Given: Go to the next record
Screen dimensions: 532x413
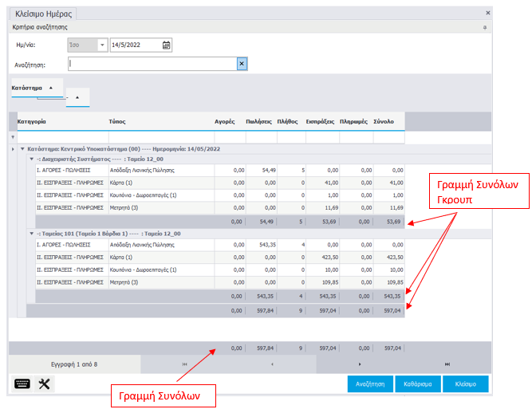Looking at the screenshot, I should 360,364.
